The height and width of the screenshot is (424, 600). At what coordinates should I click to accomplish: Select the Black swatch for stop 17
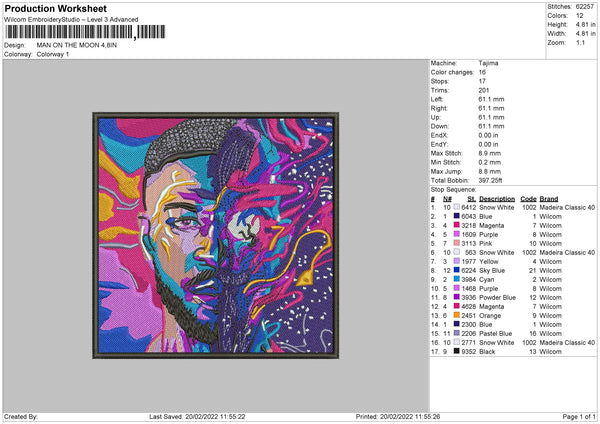457,351
